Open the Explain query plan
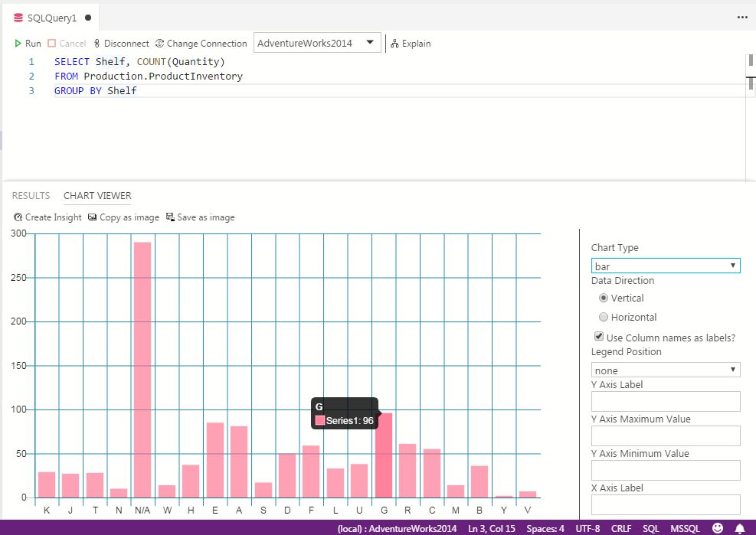This screenshot has height=535, width=756. click(x=411, y=44)
